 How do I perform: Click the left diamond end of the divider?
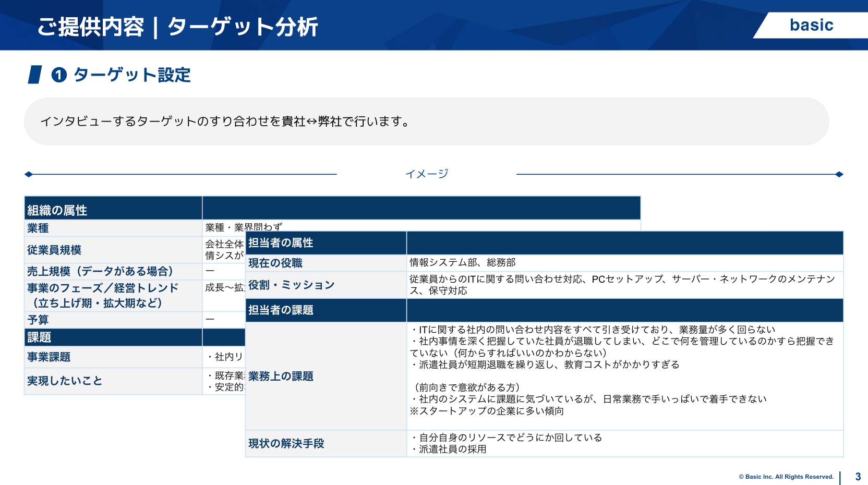pyautogui.click(x=29, y=174)
